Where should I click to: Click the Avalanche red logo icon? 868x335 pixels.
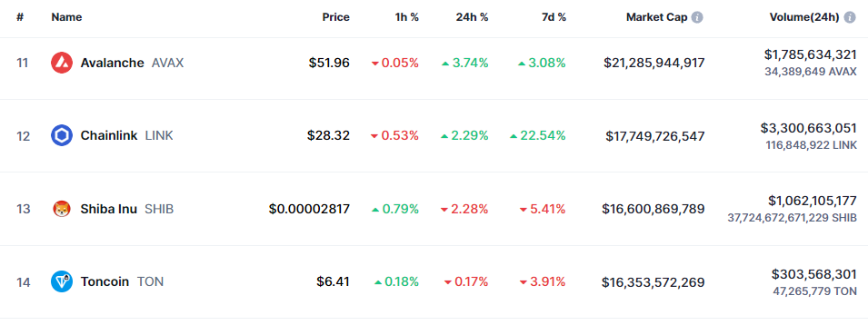coord(62,63)
